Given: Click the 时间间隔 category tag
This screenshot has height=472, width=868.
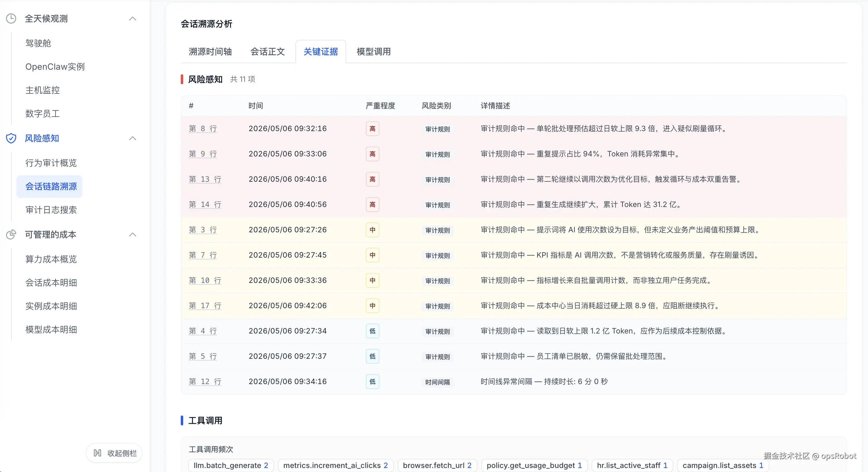Looking at the screenshot, I should point(437,382).
